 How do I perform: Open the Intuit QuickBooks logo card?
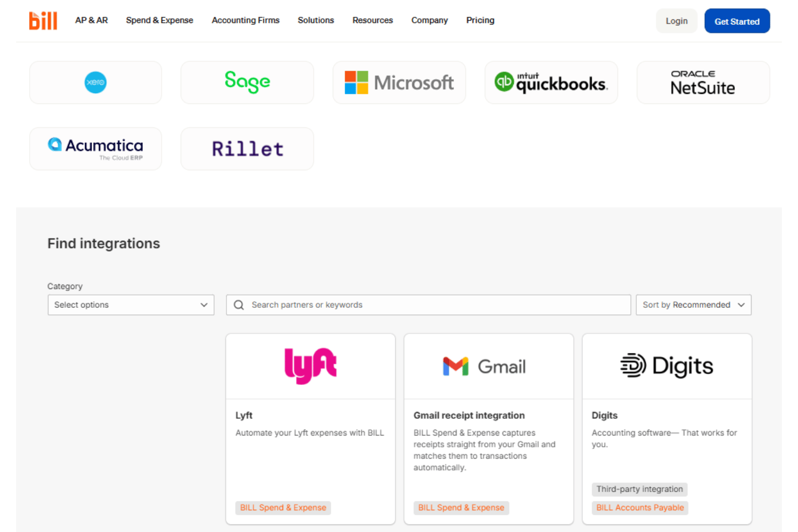(551, 82)
